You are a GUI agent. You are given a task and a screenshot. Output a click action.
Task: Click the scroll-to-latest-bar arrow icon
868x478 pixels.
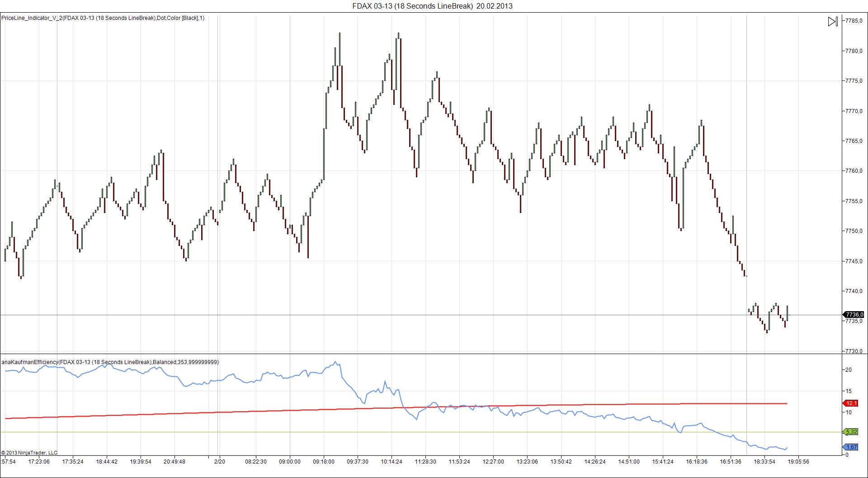[x=833, y=21]
